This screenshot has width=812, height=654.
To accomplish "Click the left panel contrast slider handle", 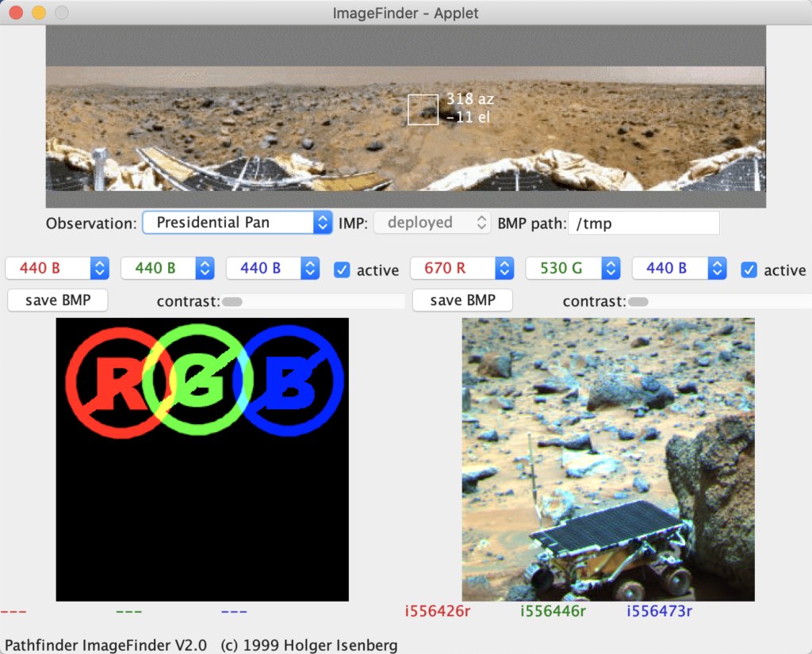I will [x=232, y=302].
